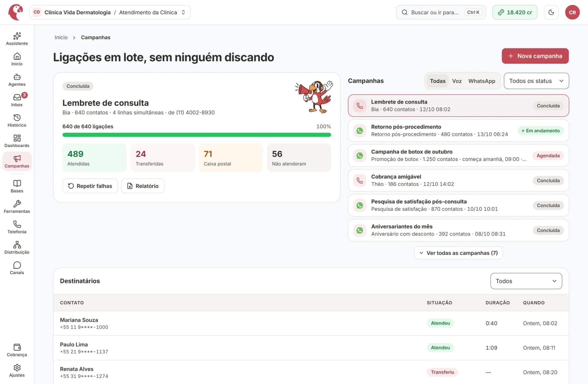Open the Assistente sidebar icon
The height and width of the screenshot is (384, 588).
click(x=17, y=39)
